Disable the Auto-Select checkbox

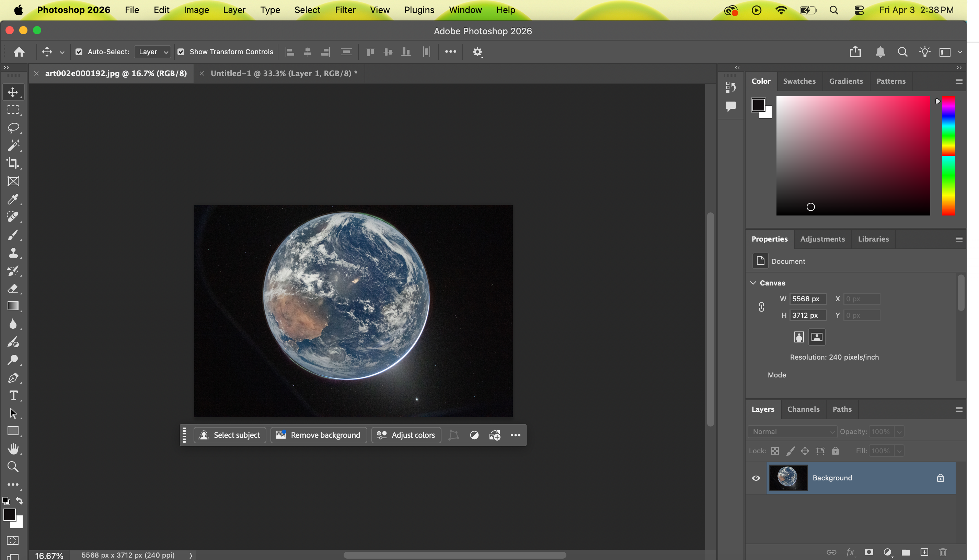79,51
